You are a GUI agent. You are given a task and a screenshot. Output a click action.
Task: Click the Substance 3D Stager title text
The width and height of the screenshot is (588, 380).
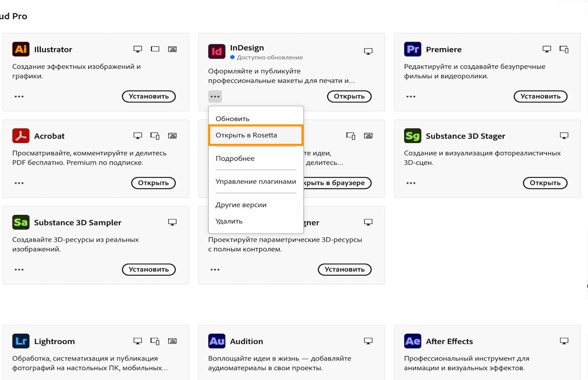465,136
